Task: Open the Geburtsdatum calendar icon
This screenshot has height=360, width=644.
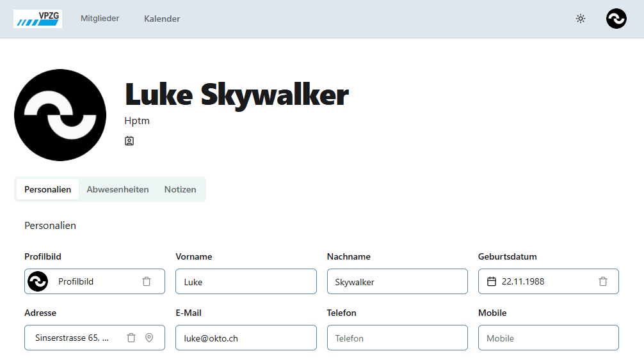Action: point(492,281)
